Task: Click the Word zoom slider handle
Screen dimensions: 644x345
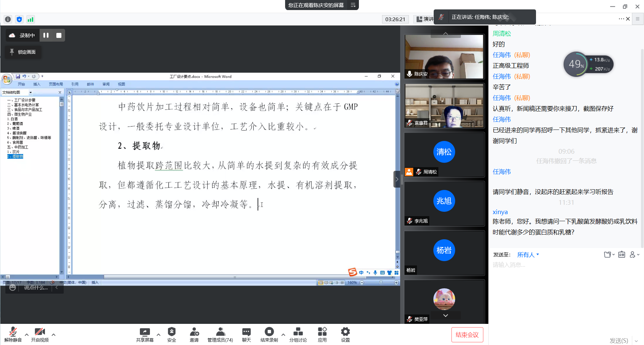Action: (381, 283)
